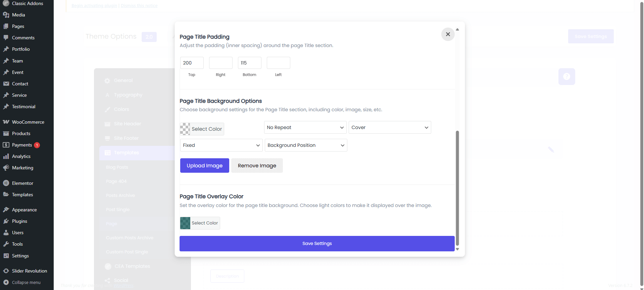Open the Cover background size dropdown
The height and width of the screenshot is (290, 644).
click(390, 127)
